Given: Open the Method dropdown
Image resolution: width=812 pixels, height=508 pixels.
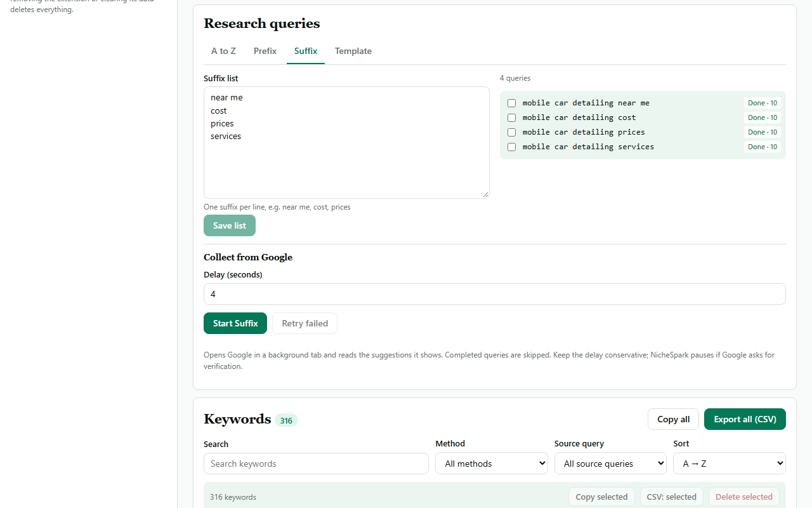Looking at the screenshot, I should pyautogui.click(x=492, y=464).
